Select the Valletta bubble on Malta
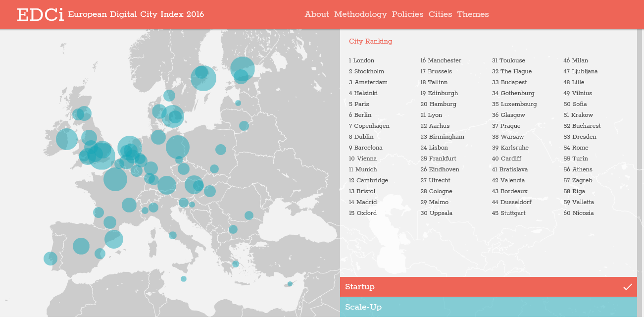The image size is (644, 319). tap(184, 279)
